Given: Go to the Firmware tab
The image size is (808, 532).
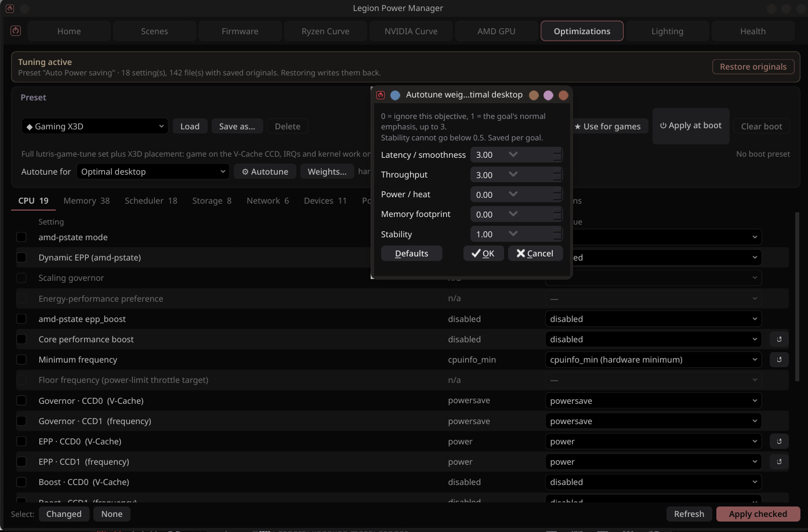Looking at the screenshot, I should [x=240, y=31].
